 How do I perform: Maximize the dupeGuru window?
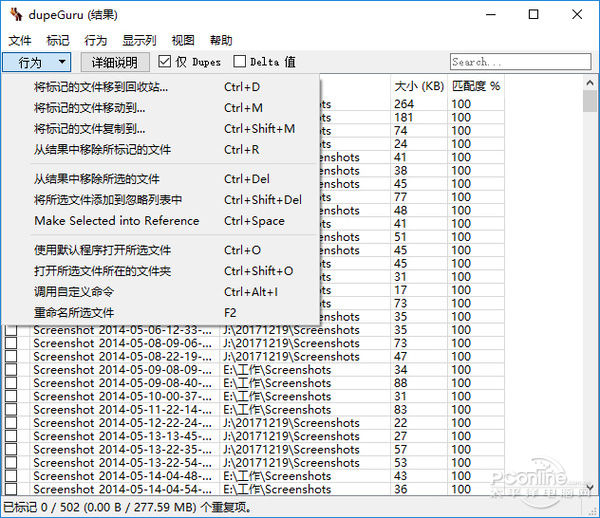click(x=533, y=15)
